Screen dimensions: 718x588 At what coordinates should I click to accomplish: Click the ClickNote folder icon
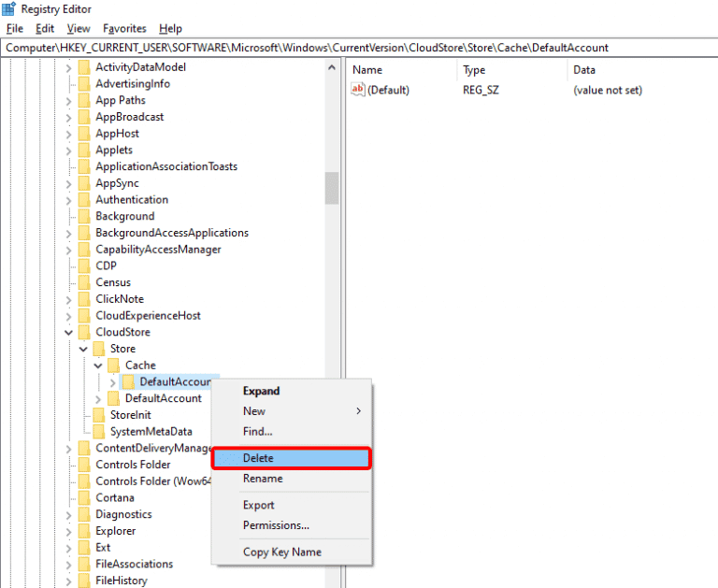point(84,299)
